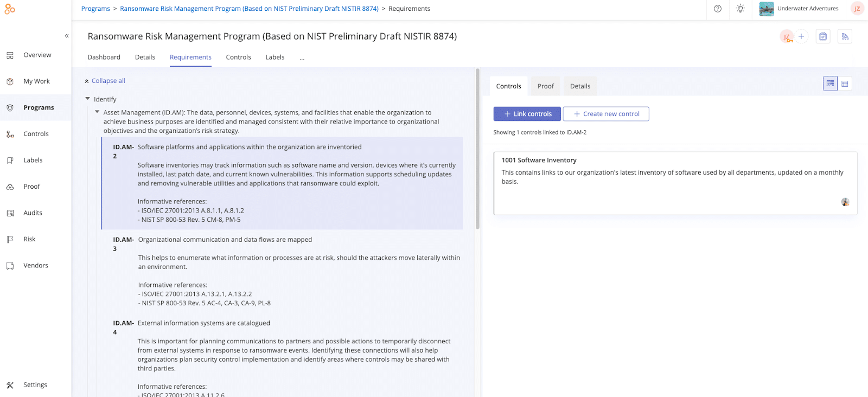The height and width of the screenshot is (397, 868).
Task: Open My Work from the sidebar icon
Action: [x=10, y=81]
